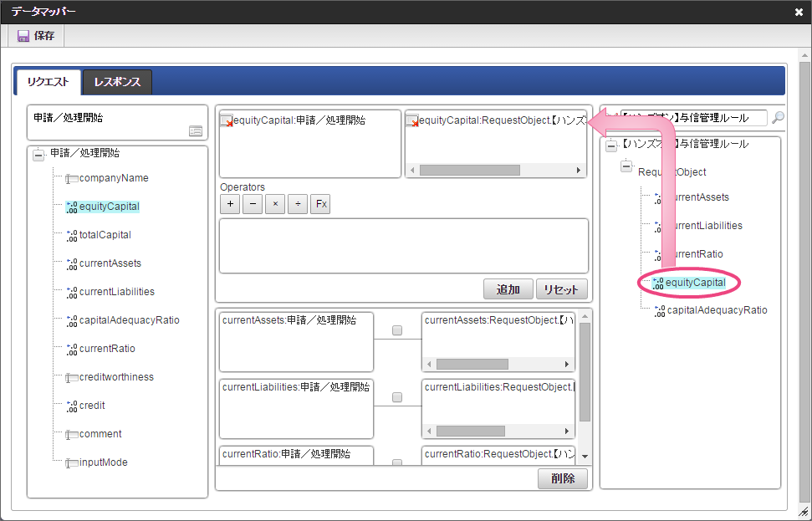Click the currentAssets numeric icon in left tree
812x521 pixels.
click(x=71, y=264)
